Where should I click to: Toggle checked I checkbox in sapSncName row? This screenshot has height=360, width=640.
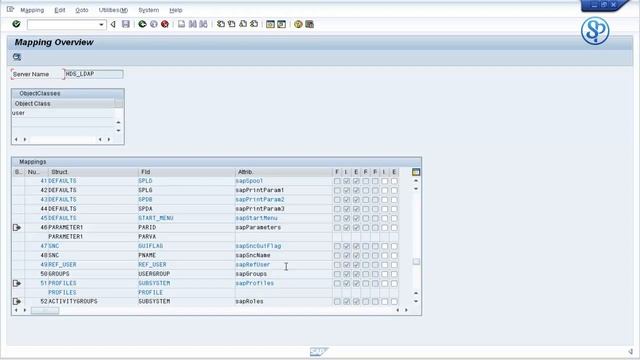(347, 256)
